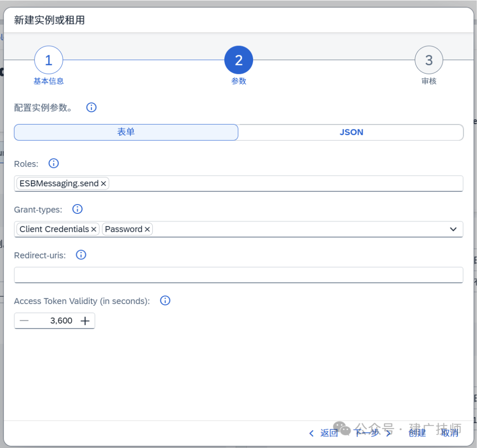Image resolution: width=477 pixels, height=448 pixels.
Task: Expand the Grant-types dropdown arrow
Action: tap(453, 229)
